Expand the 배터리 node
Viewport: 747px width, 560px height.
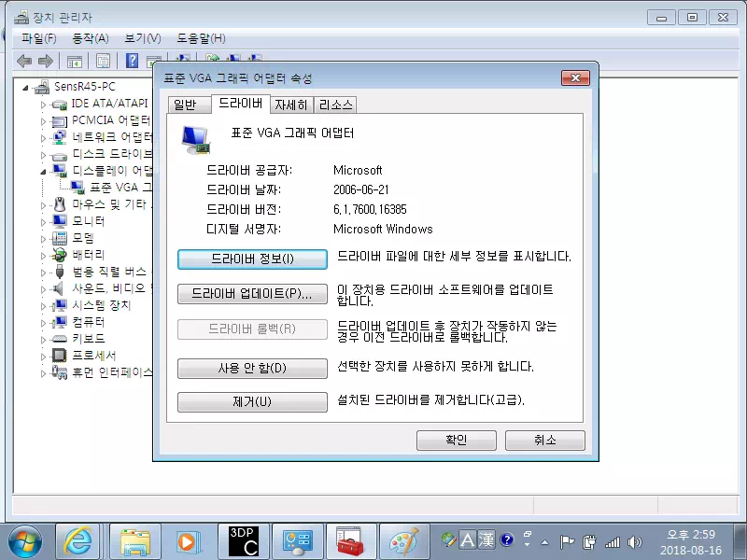(x=43, y=256)
